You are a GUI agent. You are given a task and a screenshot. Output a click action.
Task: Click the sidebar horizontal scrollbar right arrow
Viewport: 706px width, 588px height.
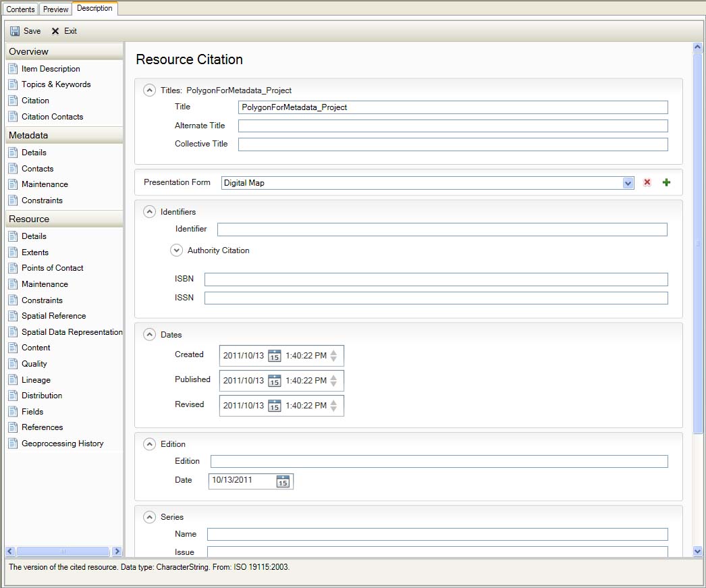(117, 552)
